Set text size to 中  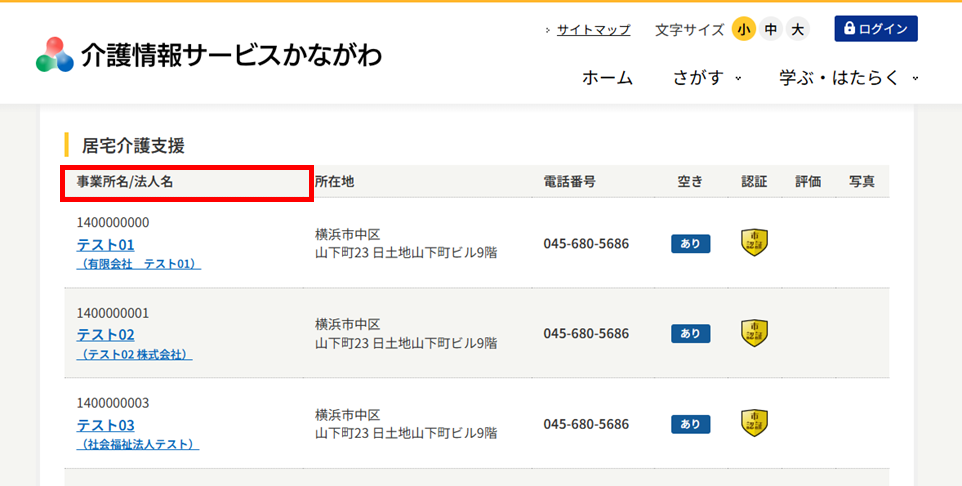[771, 29]
